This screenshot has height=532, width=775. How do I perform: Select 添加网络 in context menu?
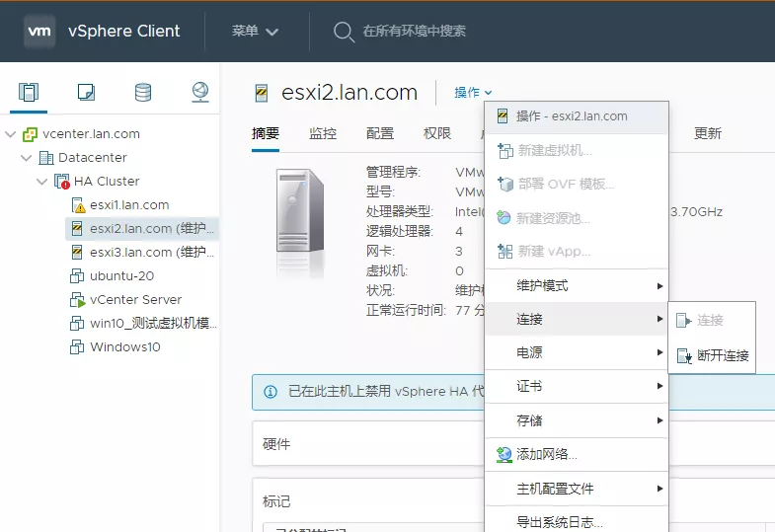coord(546,455)
